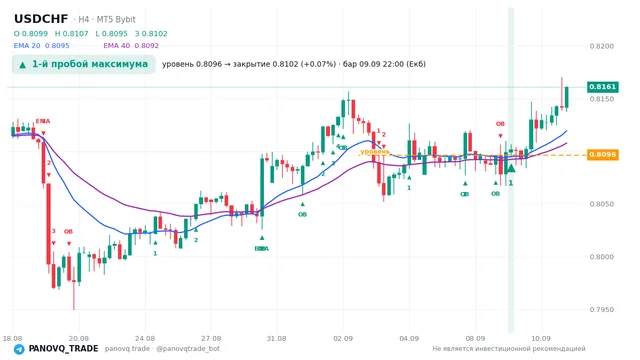
Task: Click the 0.8050 price axis label
Action: click(x=602, y=204)
